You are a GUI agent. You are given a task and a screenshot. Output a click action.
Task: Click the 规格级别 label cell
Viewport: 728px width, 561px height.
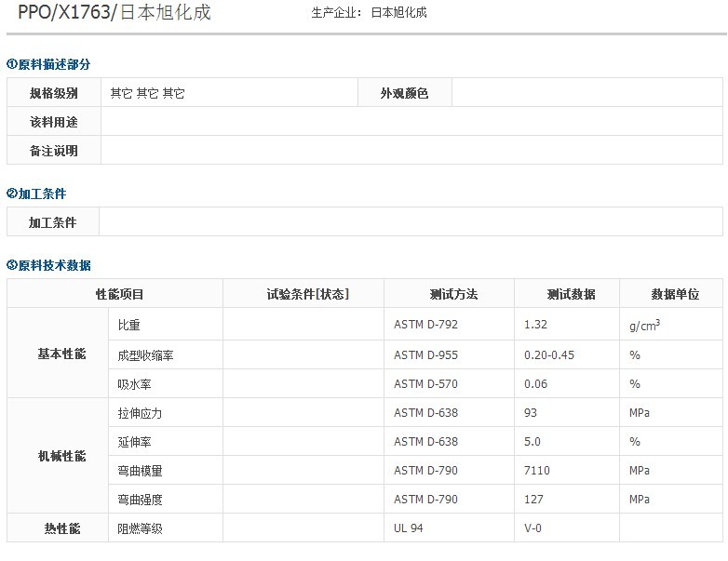[54, 93]
